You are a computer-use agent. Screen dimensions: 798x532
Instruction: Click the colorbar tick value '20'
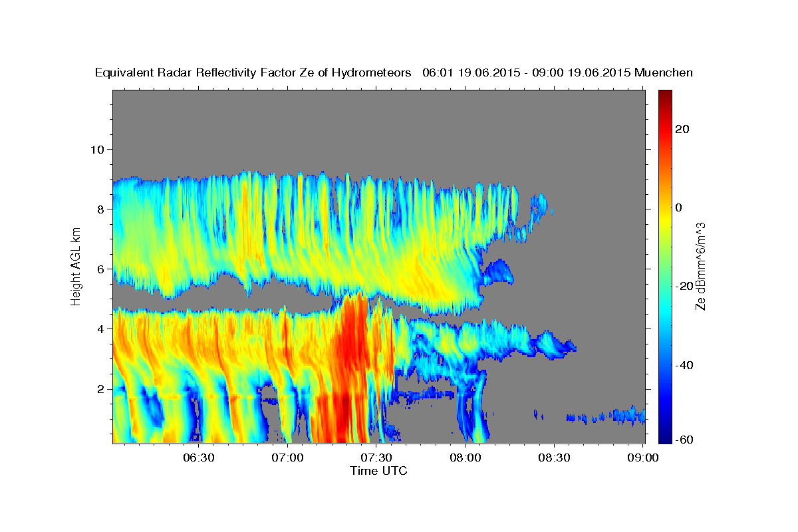pyautogui.click(x=682, y=128)
